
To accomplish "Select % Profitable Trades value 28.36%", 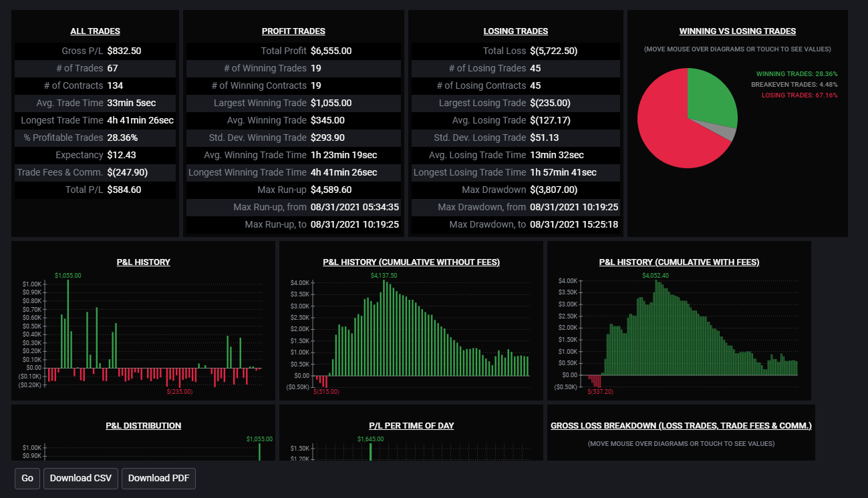I will coord(122,138).
